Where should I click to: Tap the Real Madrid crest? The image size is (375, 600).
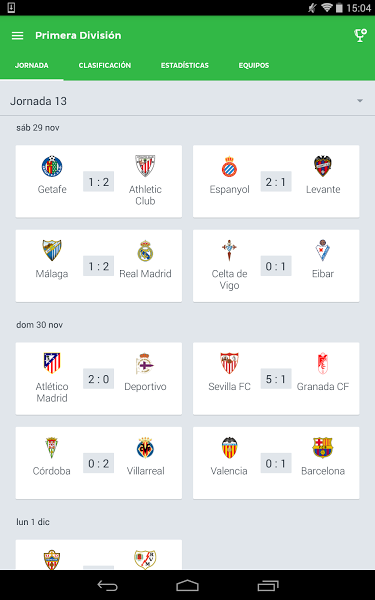click(145, 251)
